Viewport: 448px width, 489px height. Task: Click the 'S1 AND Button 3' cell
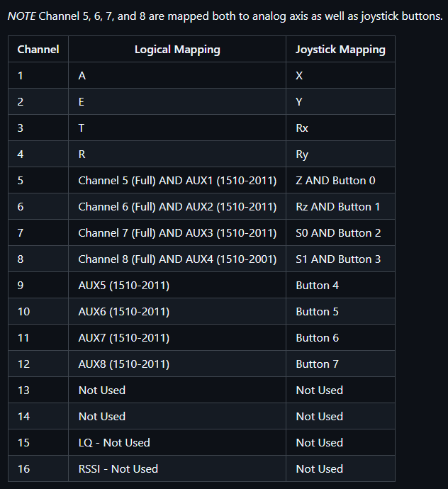click(338, 259)
